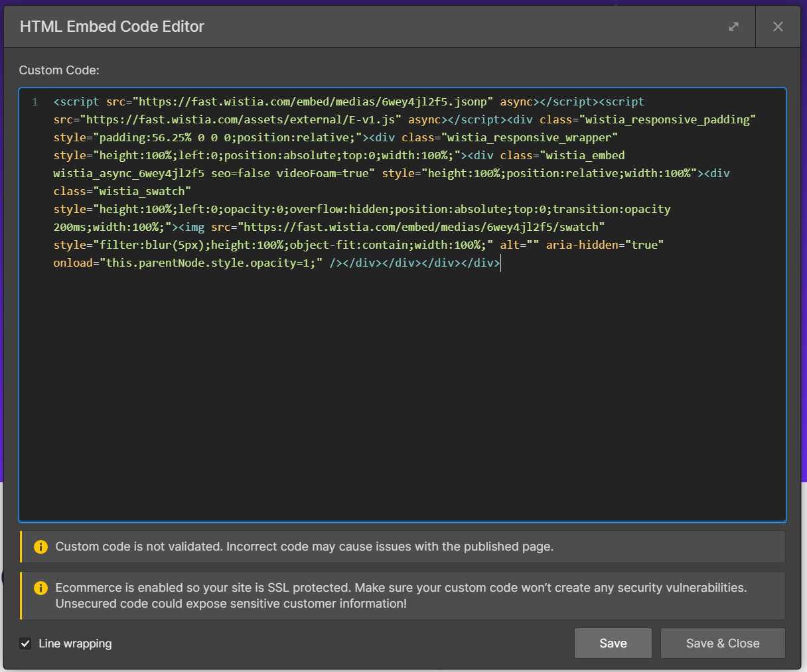This screenshot has height=672, width=807.
Task: Click the Line wrapping label text
Action: [75, 643]
